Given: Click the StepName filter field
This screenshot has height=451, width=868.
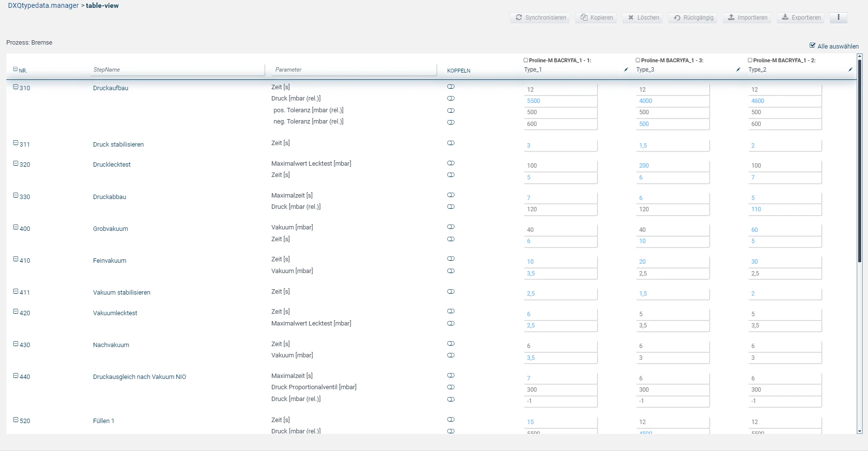Looking at the screenshot, I should pyautogui.click(x=177, y=70).
